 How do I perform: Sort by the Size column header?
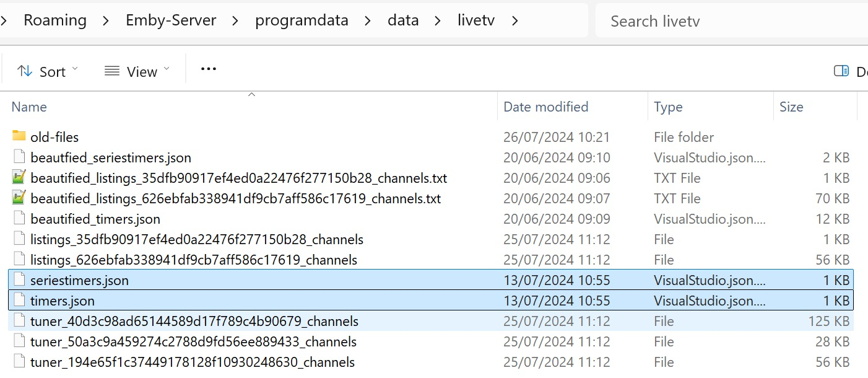point(791,107)
